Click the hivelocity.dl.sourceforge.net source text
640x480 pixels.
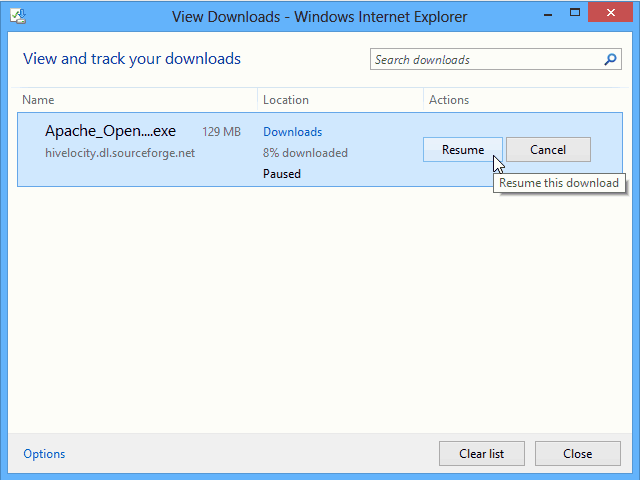(x=120, y=153)
